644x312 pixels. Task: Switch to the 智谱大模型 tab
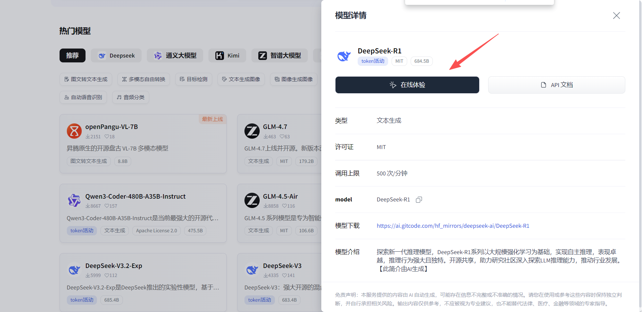(279, 55)
